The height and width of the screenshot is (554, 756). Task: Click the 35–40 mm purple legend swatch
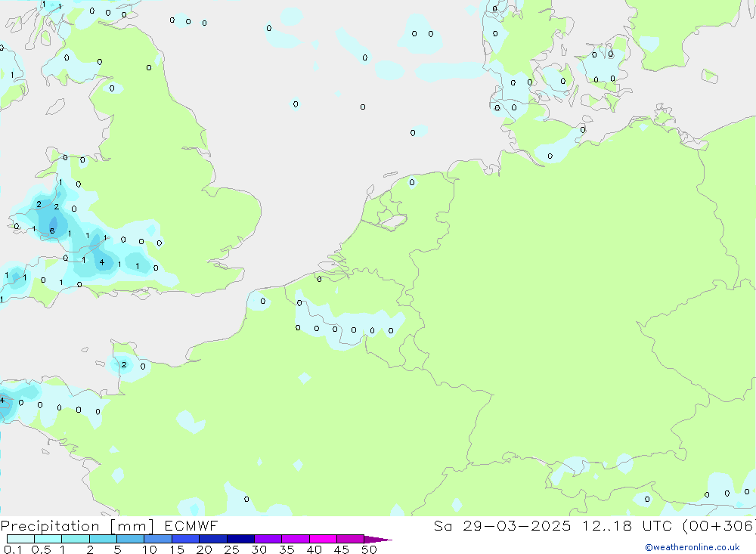pyautogui.click(x=296, y=539)
